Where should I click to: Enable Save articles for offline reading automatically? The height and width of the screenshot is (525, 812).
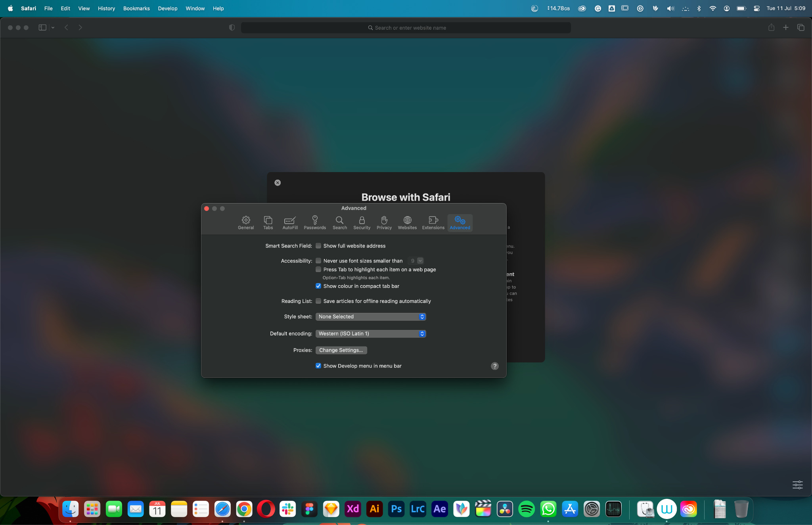click(x=318, y=301)
